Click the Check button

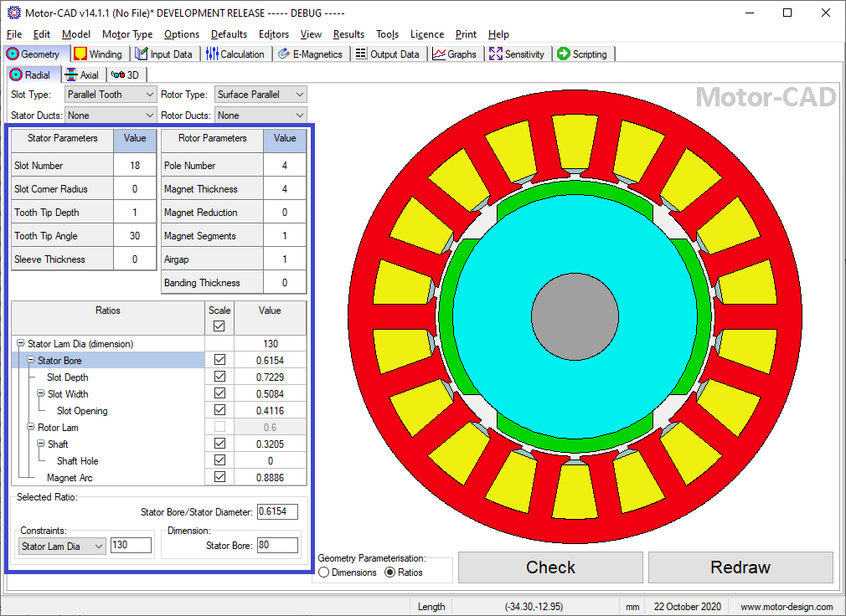coord(550,567)
